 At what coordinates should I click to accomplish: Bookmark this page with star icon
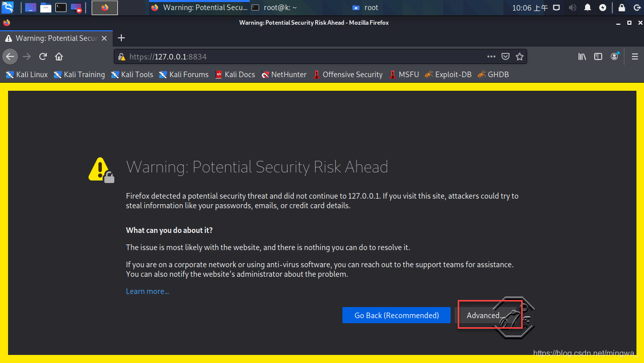[x=520, y=56]
